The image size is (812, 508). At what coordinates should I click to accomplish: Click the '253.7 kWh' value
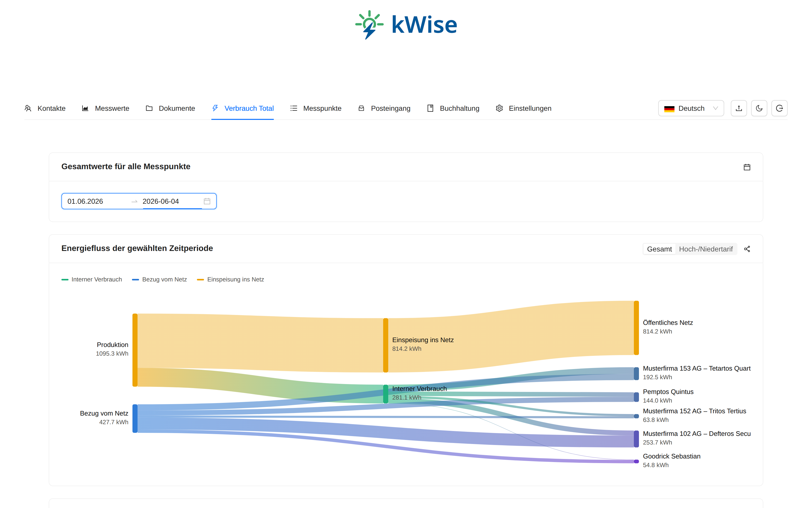pos(657,442)
